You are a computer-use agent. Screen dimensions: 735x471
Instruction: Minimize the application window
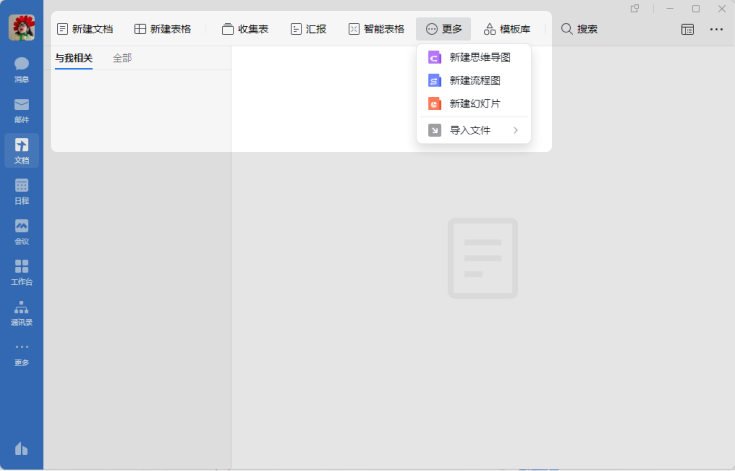[x=670, y=8]
